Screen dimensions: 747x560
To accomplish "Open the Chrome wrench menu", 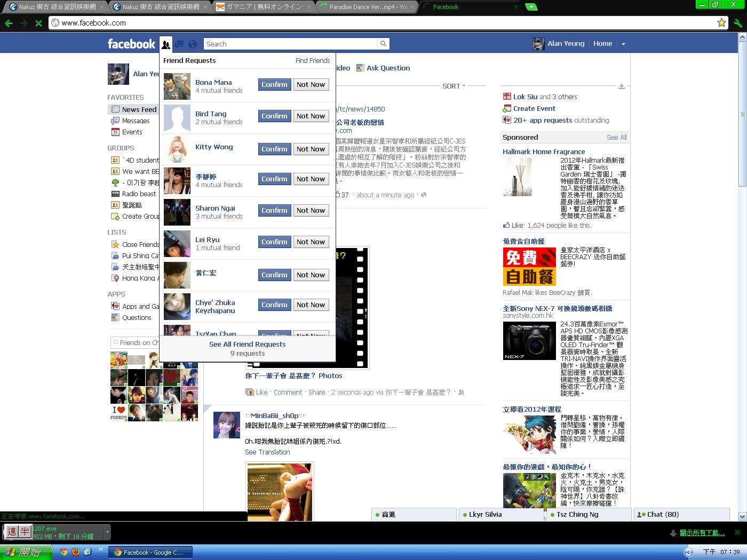I will point(738,23).
